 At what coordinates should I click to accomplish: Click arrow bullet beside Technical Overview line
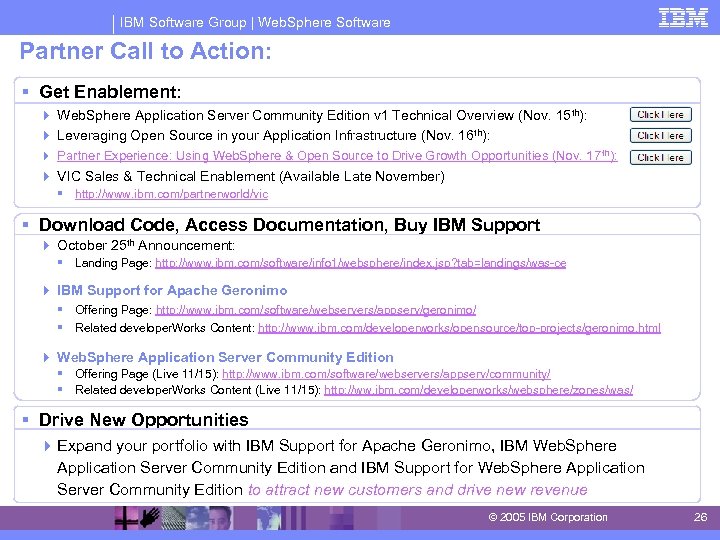tap(46, 115)
